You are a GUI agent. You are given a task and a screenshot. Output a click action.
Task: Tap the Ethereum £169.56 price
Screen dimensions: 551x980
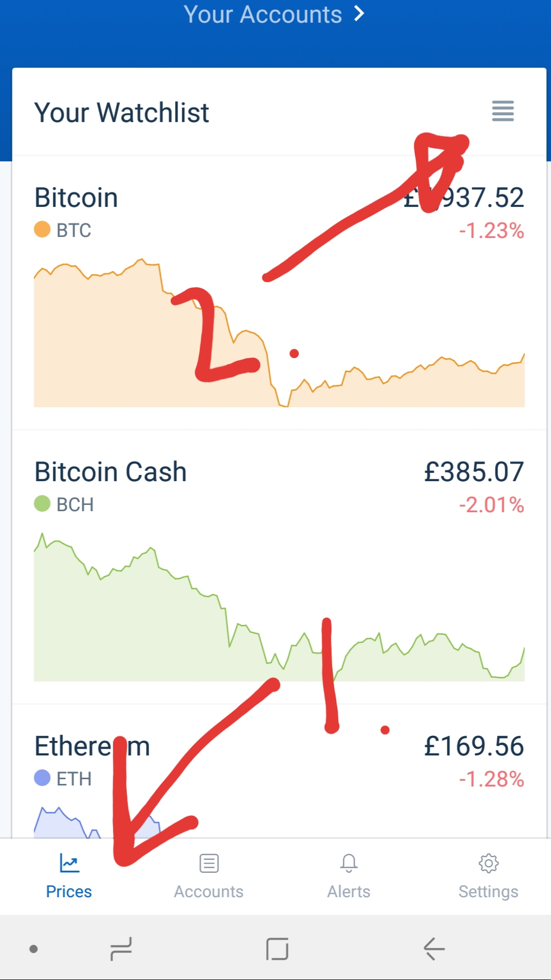(x=474, y=746)
